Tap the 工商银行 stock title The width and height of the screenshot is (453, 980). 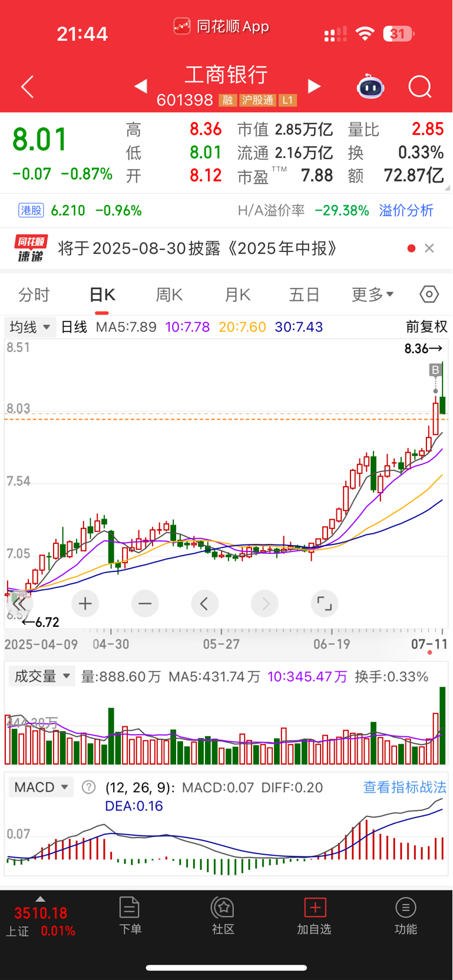coord(227,75)
